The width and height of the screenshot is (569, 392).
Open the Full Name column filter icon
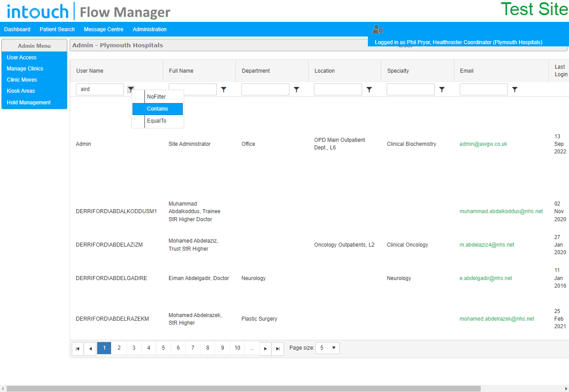tap(223, 90)
